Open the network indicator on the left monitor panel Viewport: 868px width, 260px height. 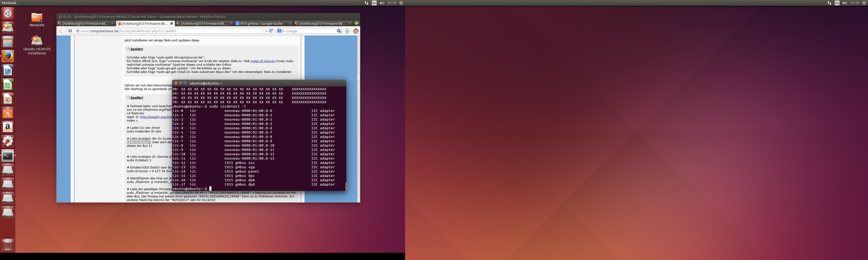tap(367, 3)
